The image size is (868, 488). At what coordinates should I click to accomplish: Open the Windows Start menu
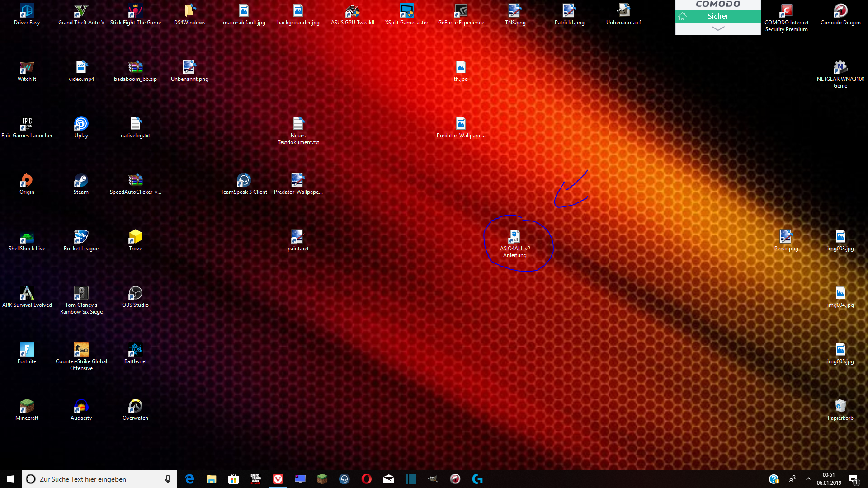(x=11, y=479)
